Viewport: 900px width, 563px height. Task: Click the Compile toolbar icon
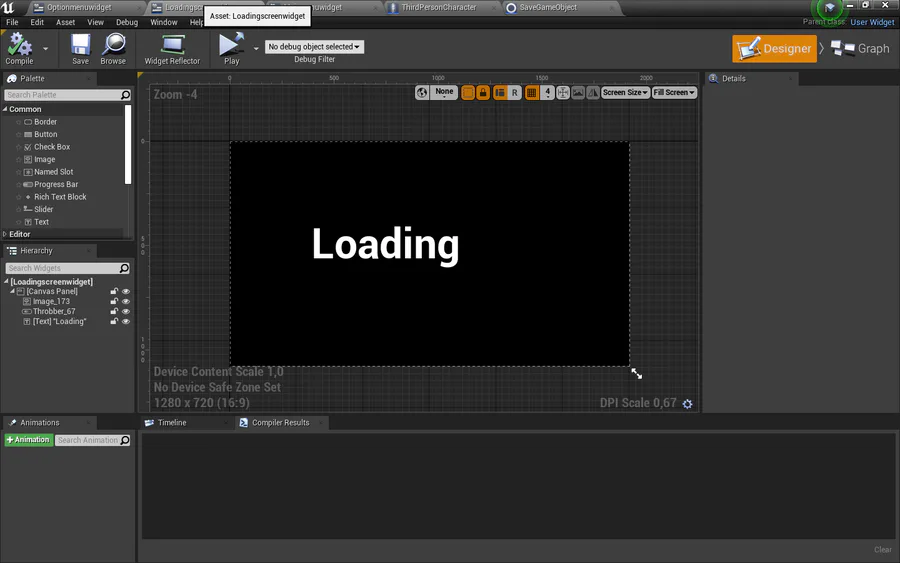pos(20,48)
